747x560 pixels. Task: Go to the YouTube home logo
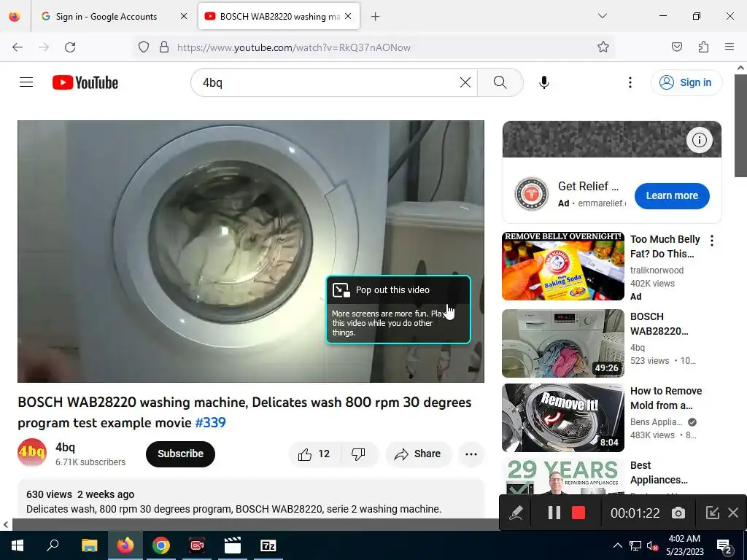click(85, 82)
